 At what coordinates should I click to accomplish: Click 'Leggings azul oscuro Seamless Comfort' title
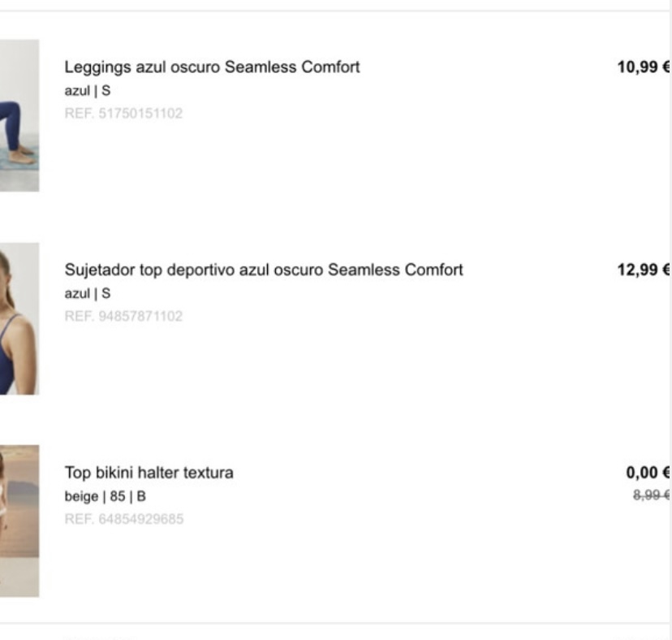coord(212,67)
